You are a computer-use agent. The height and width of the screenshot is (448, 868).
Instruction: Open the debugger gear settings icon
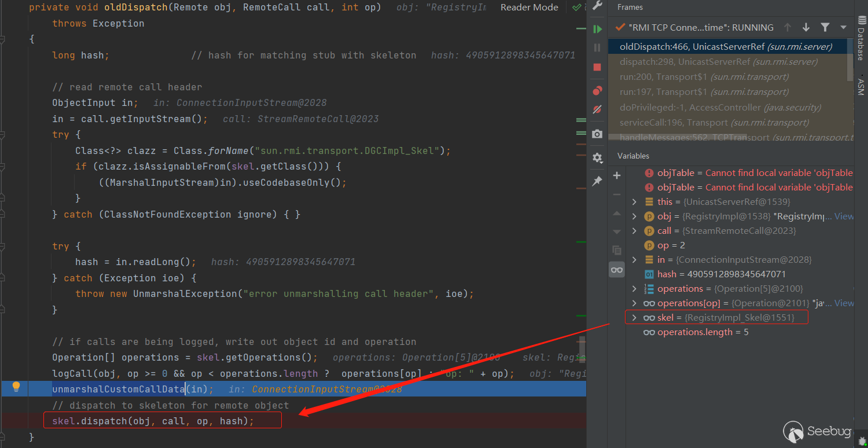tap(598, 157)
